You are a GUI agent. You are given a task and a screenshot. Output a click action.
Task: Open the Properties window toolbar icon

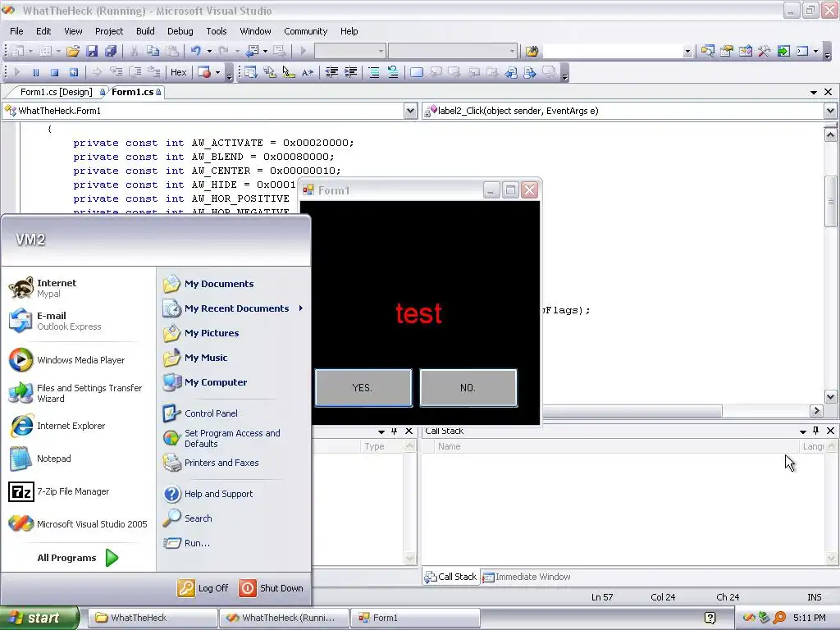pos(727,51)
